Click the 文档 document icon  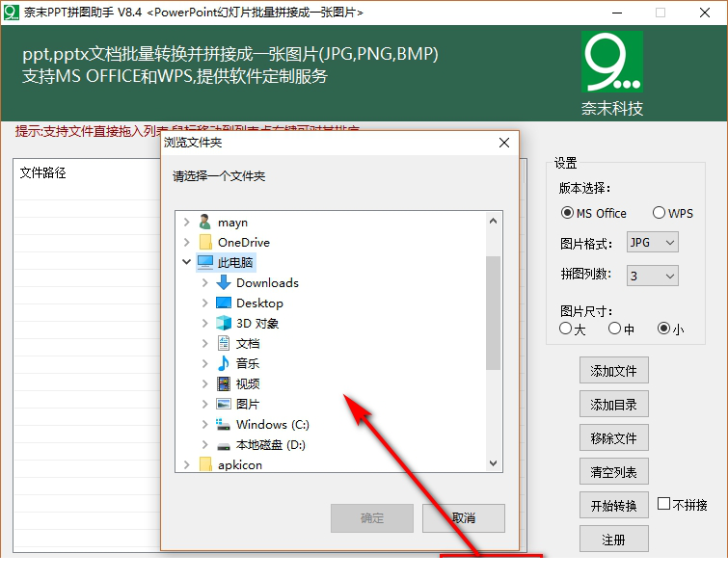pos(224,343)
